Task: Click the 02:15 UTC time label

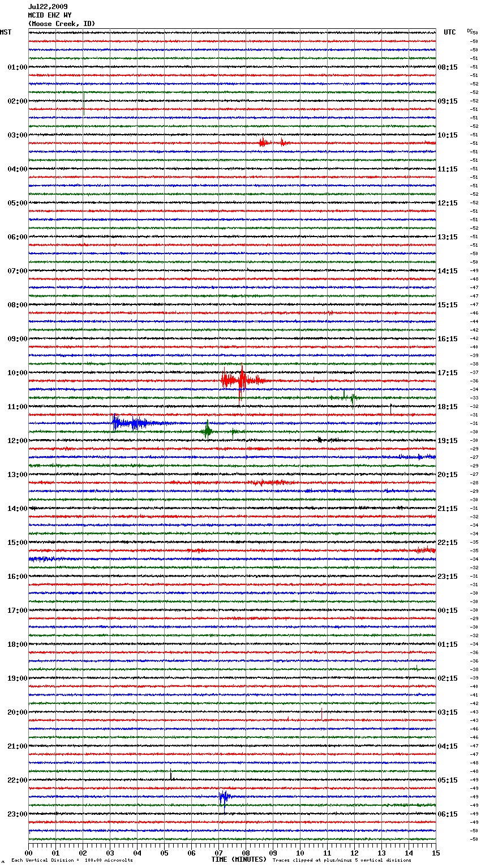Action: (x=448, y=678)
